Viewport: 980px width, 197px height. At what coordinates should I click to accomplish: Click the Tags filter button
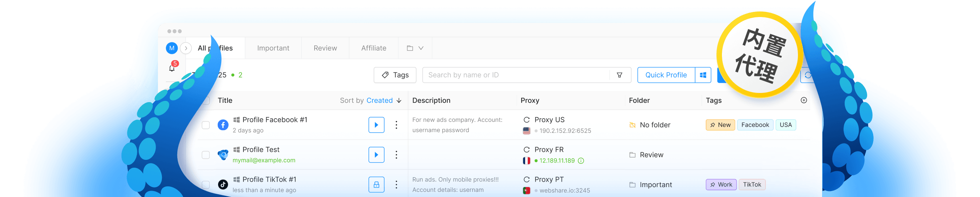tap(395, 75)
